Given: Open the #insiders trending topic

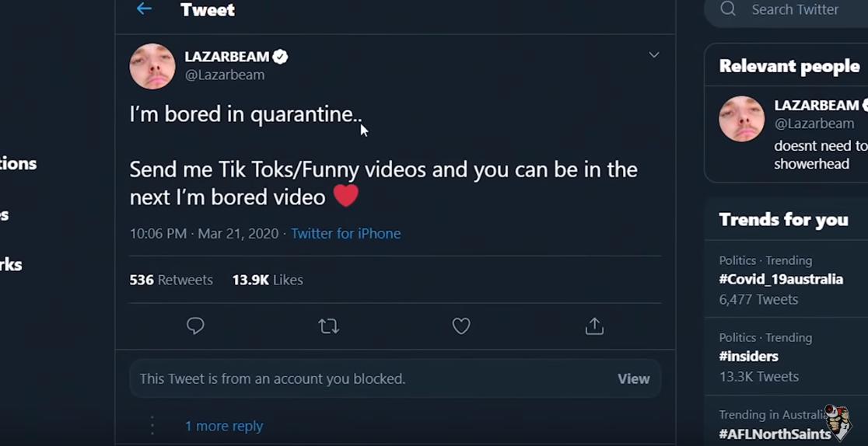Looking at the screenshot, I should 749,357.
